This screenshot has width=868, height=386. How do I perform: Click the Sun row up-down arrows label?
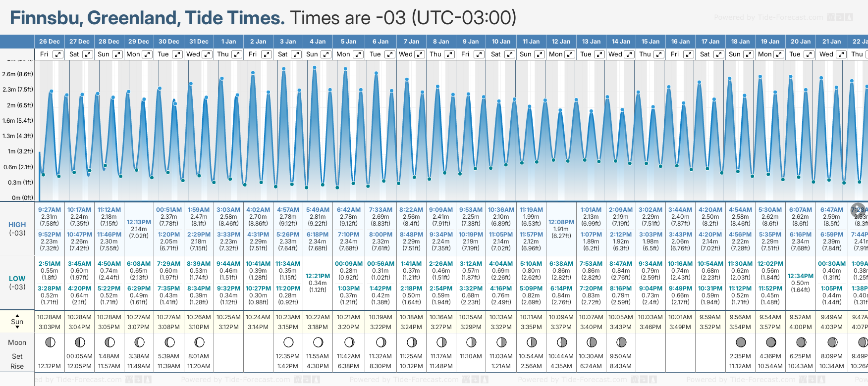(17, 321)
